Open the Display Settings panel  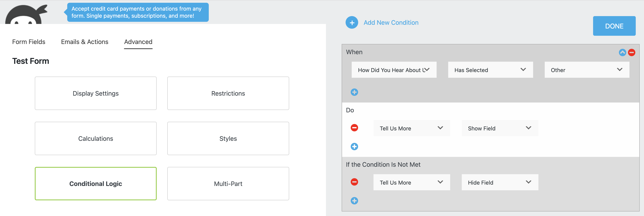(96, 93)
